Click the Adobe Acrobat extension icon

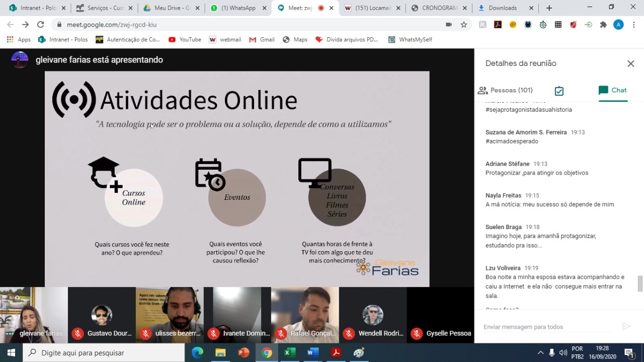pyautogui.click(x=498, y=25)
